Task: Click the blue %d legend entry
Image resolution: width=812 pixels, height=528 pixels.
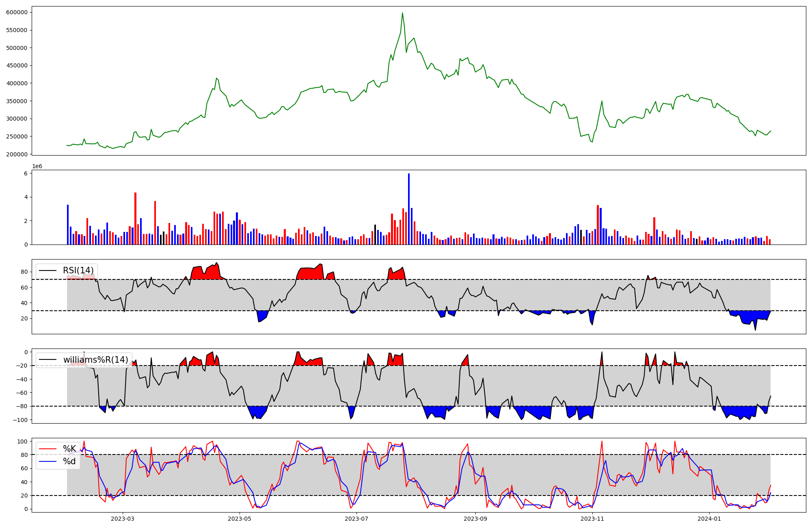Action: pos(69,461)
